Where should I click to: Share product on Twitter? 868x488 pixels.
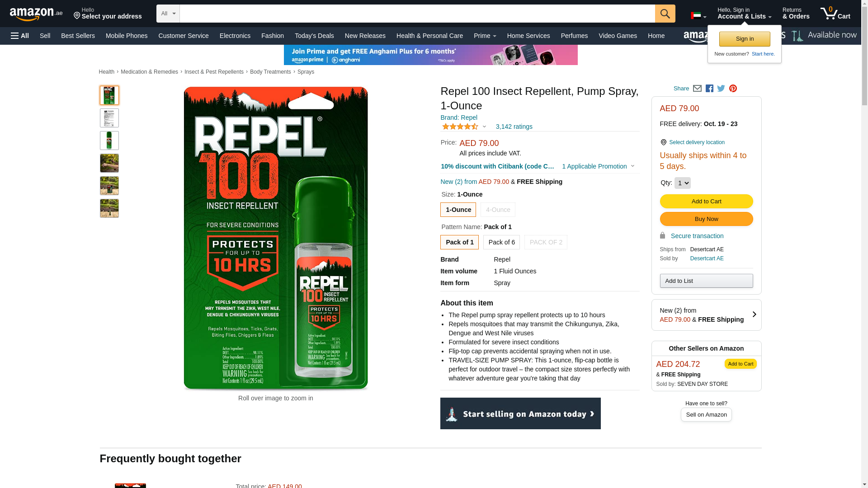[721, 89]
